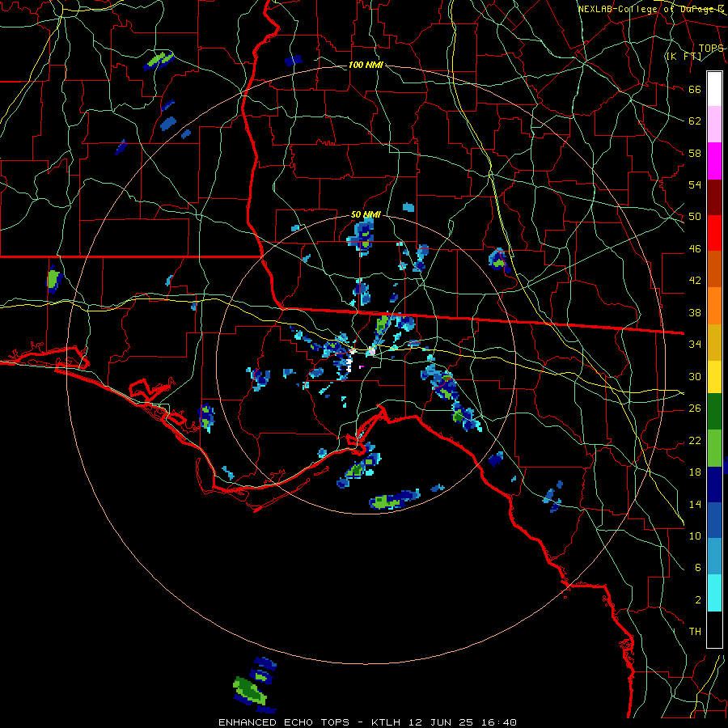This screenshot has width=728, height=728.
Task: Click the 2 value on the scale
Action: click(x=697, y=599)
